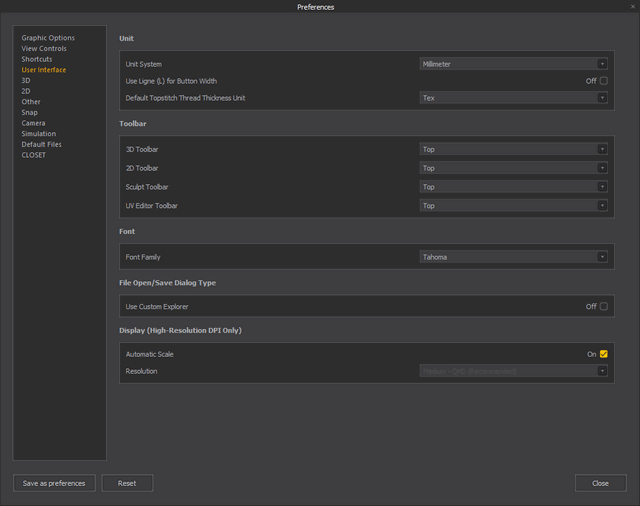
Task: Select the Simulation category
Action: (x=39, y=134)
